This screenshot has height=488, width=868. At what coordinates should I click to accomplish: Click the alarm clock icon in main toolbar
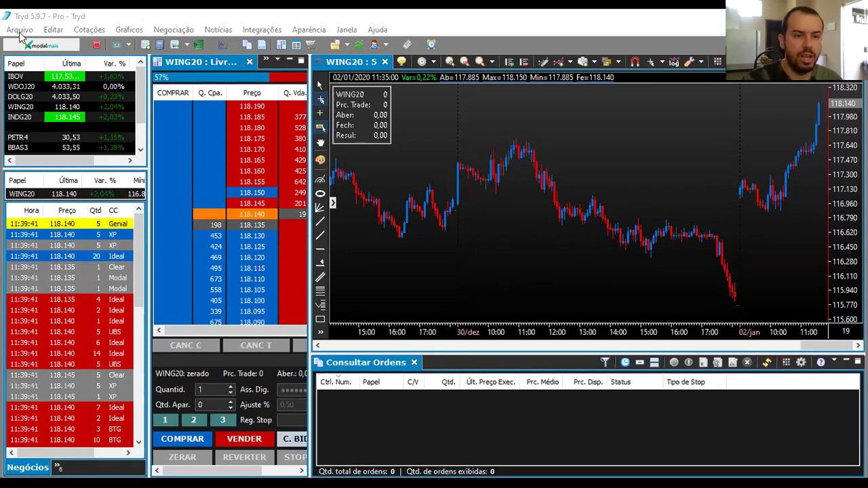point(431,45)
